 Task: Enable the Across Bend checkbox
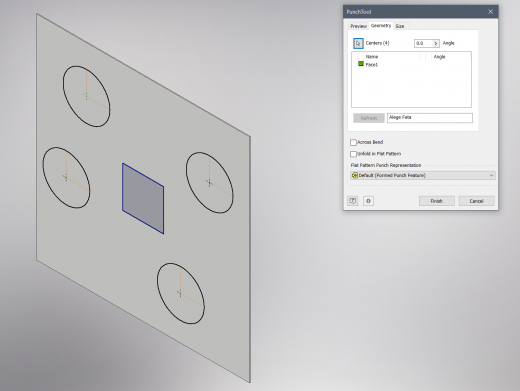click(x=353, y=142)
